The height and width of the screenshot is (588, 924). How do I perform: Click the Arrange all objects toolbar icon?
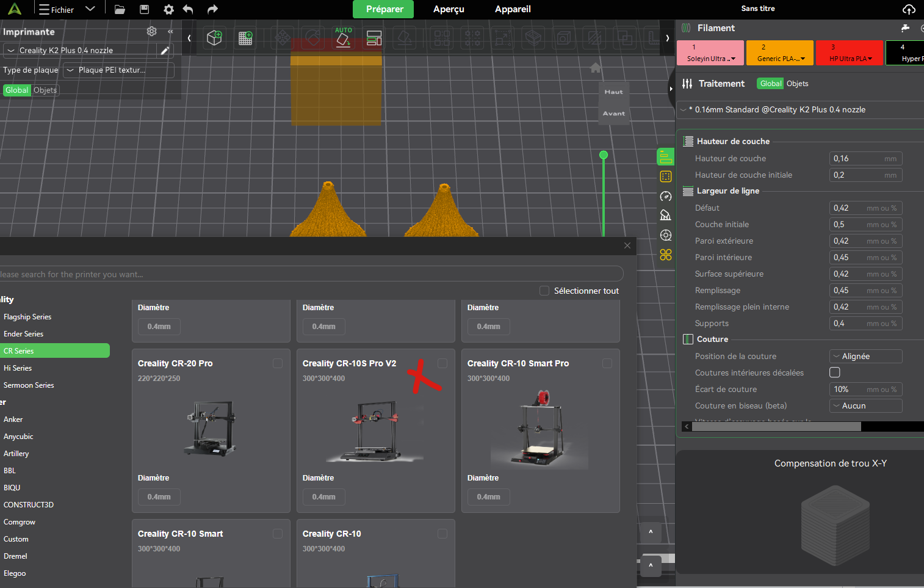click(374, 38)
